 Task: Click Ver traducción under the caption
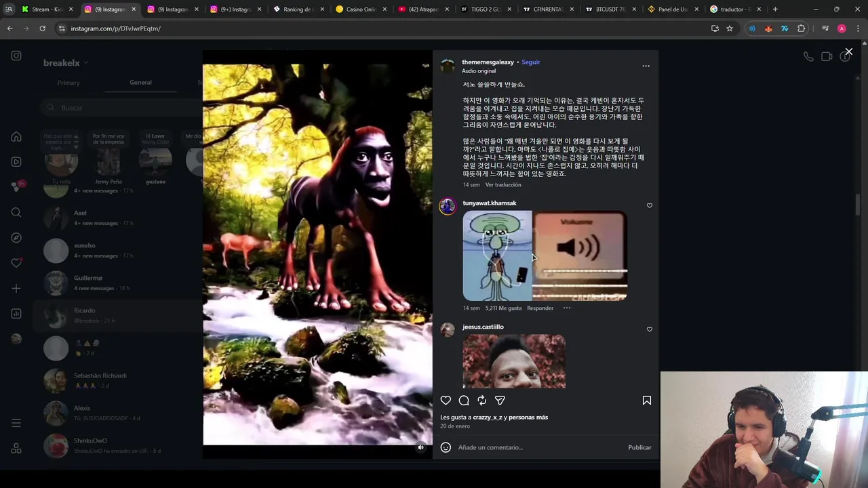coord(503,185)
